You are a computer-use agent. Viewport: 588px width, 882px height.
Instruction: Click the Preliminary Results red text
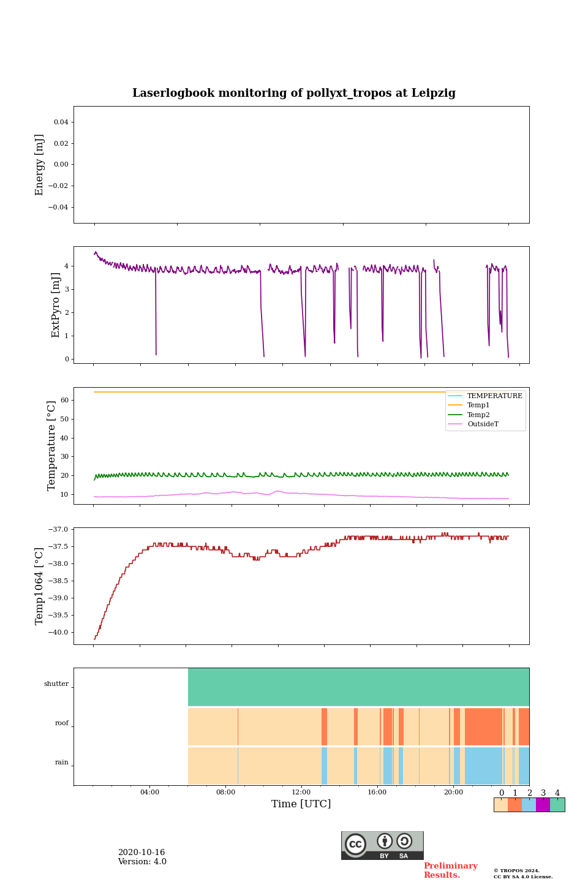pos(450,870)
